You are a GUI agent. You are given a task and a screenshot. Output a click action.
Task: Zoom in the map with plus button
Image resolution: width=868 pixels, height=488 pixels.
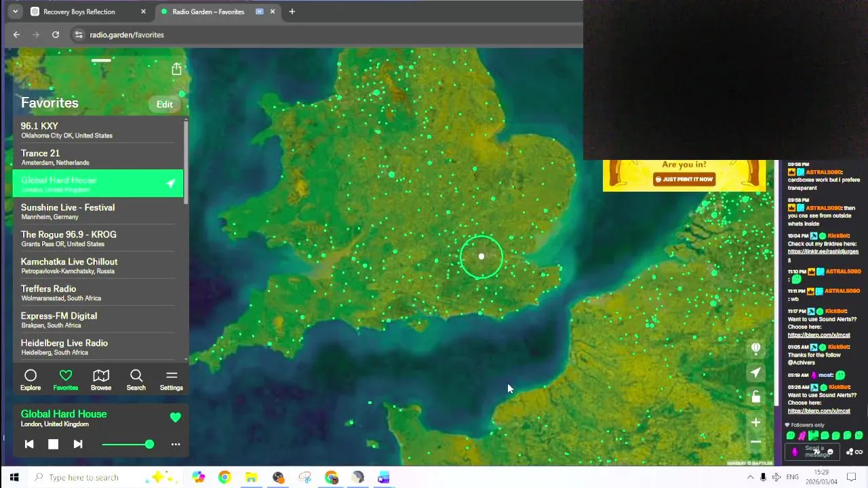click(755, 422)
